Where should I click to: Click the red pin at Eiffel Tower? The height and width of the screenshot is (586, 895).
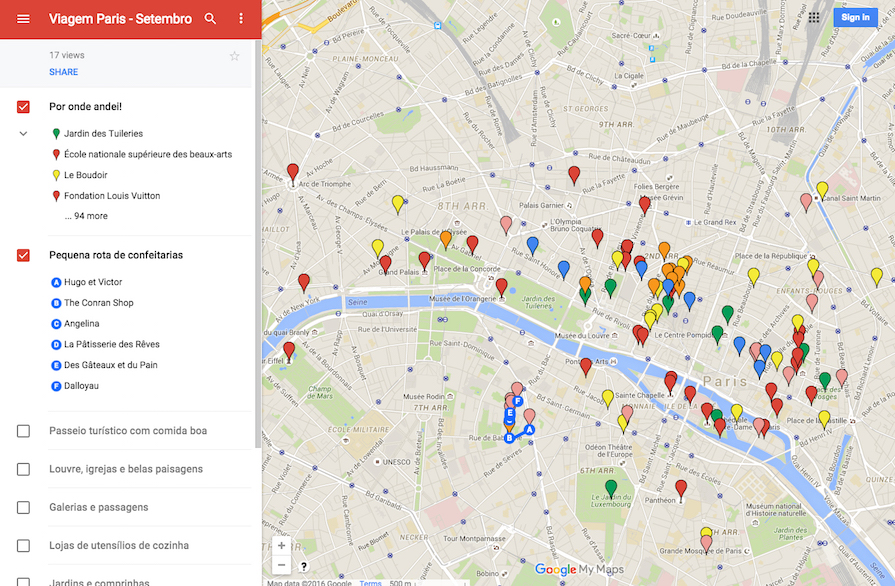(289, 351)
